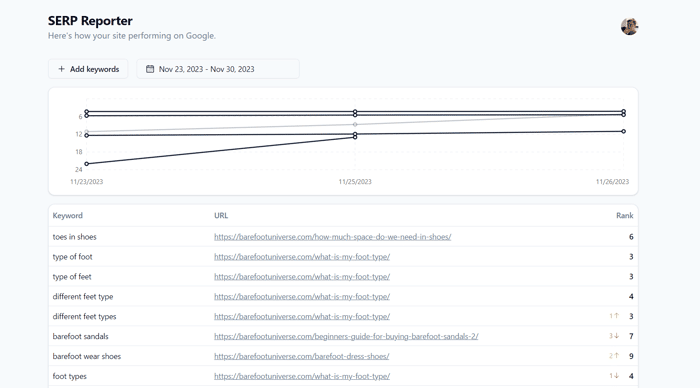Image resolution: width=700 pixels, height=388 pixels.
Task: Open the Nov 23 - Nov 30 date picker
Action: (218, 69)
